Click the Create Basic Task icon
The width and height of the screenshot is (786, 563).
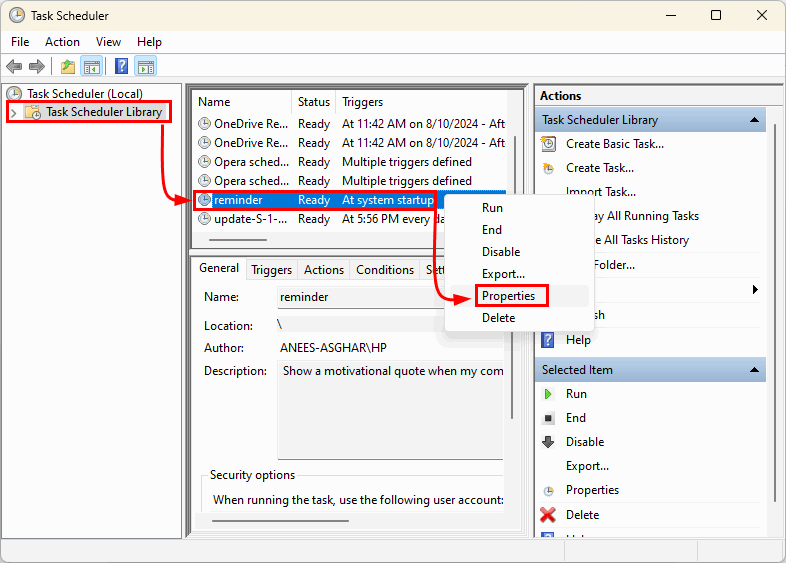548,144
